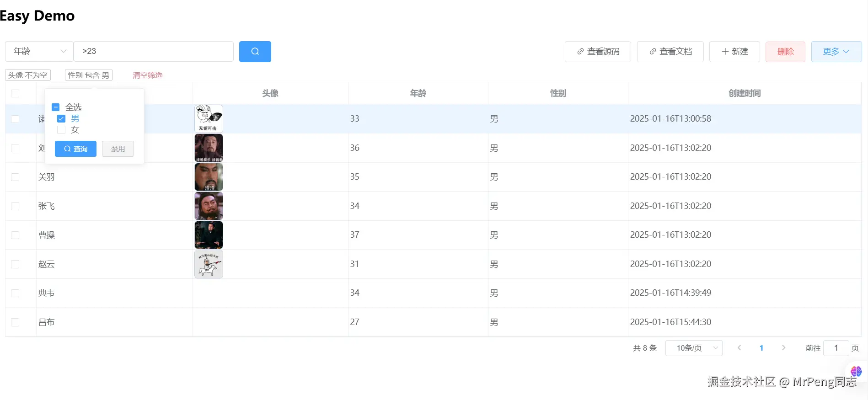This screenshot has height=400, width=868.
Task: Click the red 删除 button
Action: (x=785, y=52)
